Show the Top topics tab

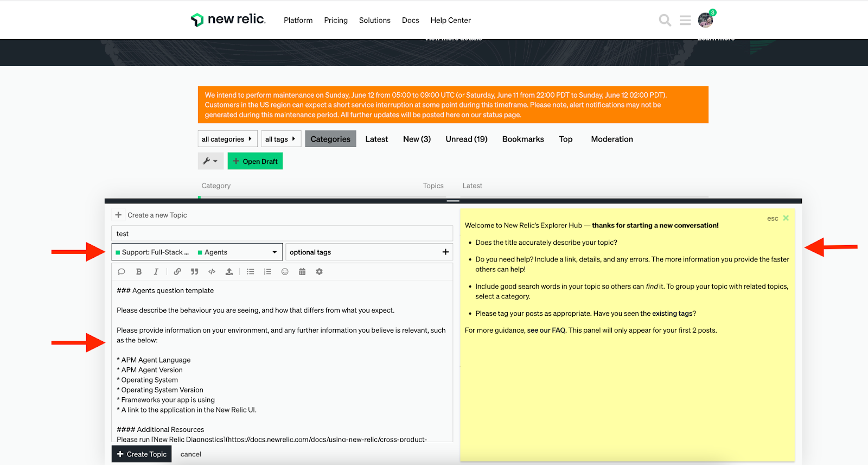coord(566,139)
